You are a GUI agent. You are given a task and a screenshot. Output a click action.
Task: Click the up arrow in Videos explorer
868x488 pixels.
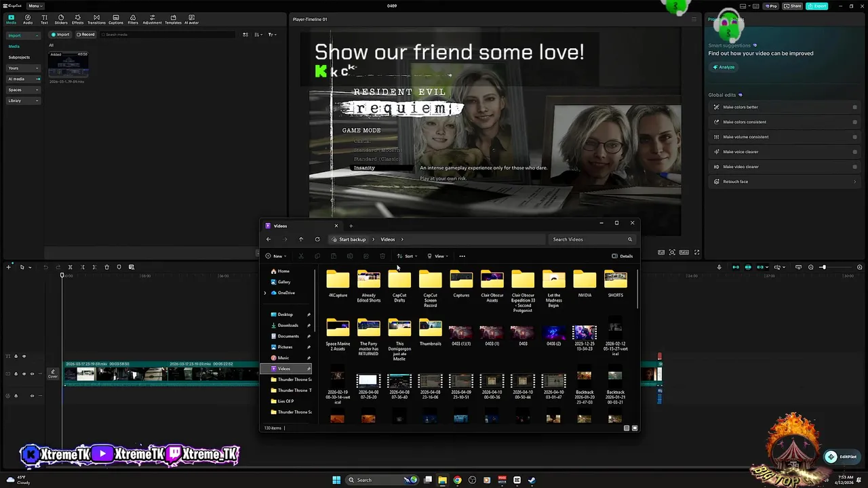tap(301, 239)
